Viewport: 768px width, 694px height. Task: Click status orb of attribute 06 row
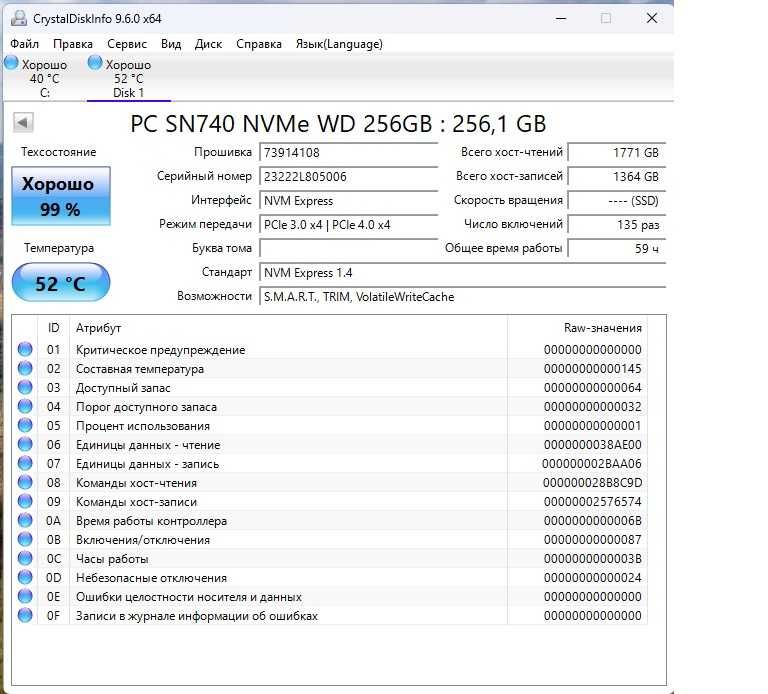[x=25, y=444]
